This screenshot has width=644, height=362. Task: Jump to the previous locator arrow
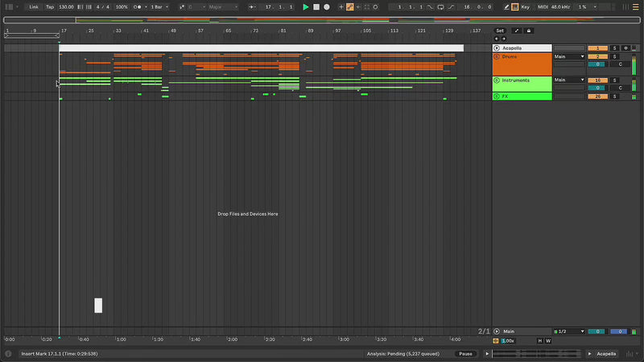[x=496, y=39]
